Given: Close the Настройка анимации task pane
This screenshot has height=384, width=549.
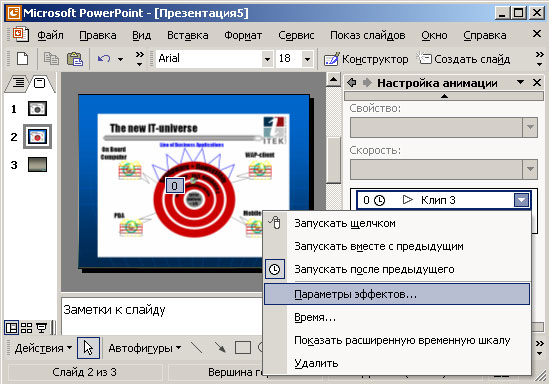Looking at the screenshot, I should (x=537, y=83).
